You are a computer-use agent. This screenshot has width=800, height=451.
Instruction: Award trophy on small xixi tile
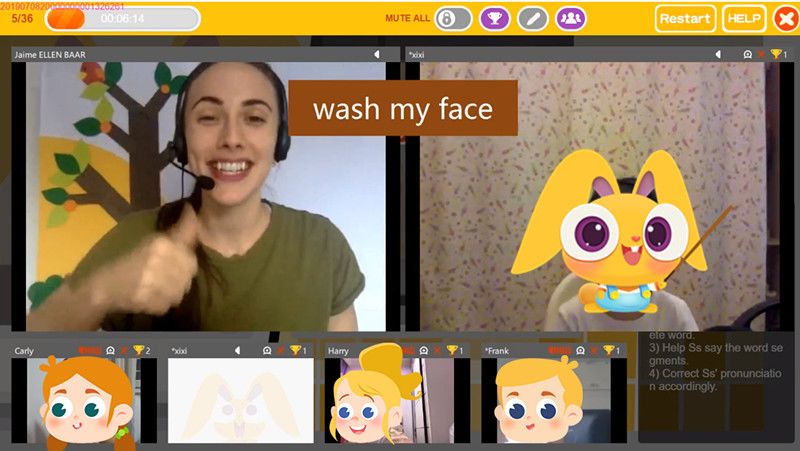[295, 350]
